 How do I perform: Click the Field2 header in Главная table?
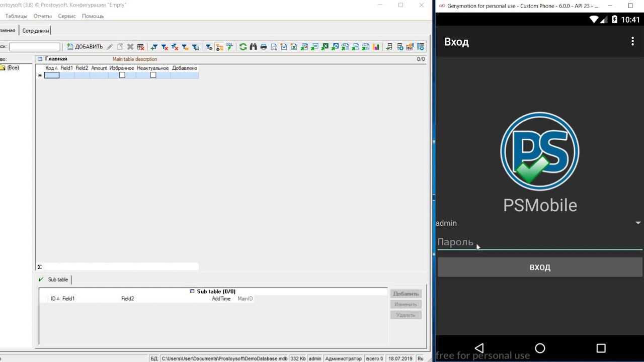click(82, 68)
